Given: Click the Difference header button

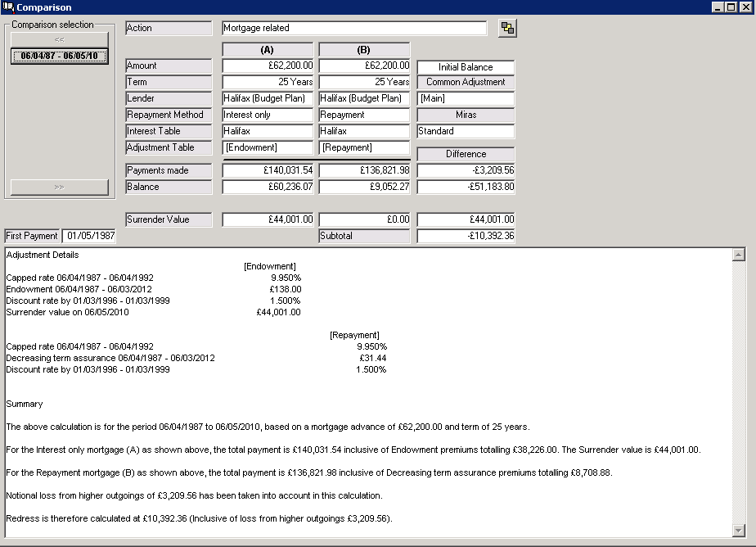Looking at the screenshot, I should tap(466, 154).
